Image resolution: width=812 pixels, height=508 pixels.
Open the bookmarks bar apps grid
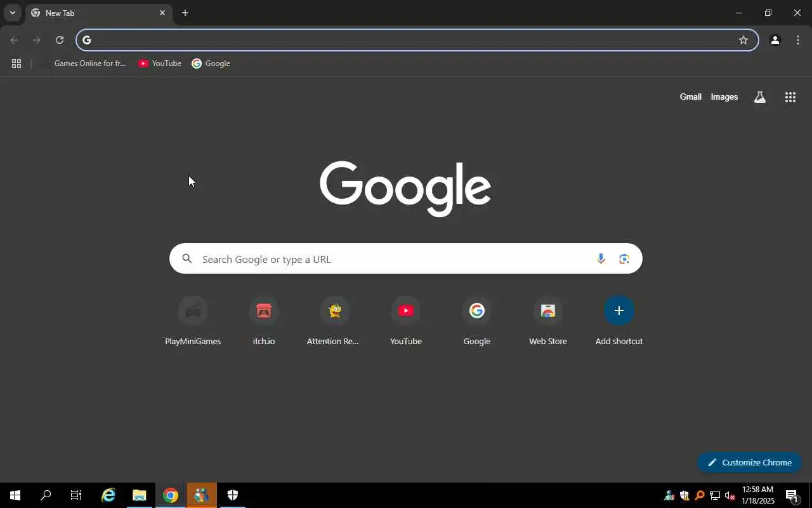pyautogui.click(x=16, y=63)
